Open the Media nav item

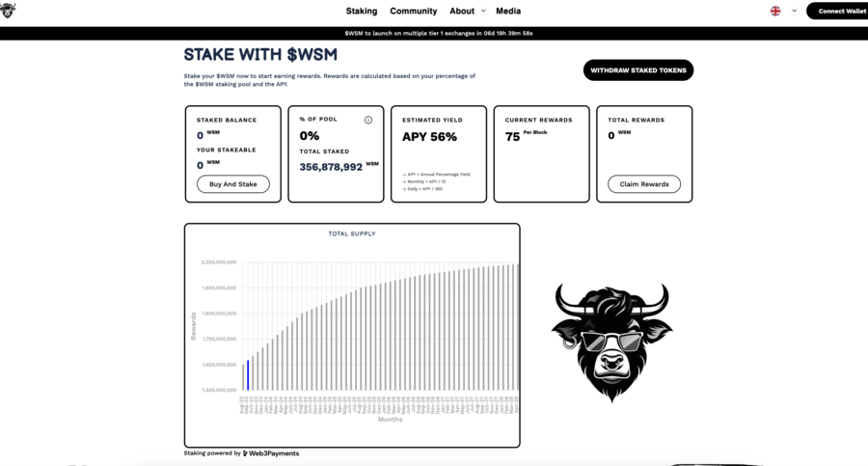(508, 11)
